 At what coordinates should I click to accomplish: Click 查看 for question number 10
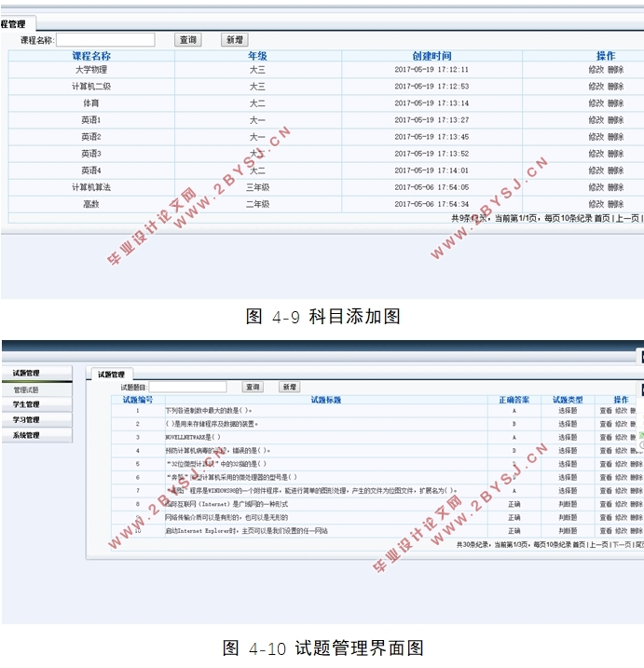[606, 531]
